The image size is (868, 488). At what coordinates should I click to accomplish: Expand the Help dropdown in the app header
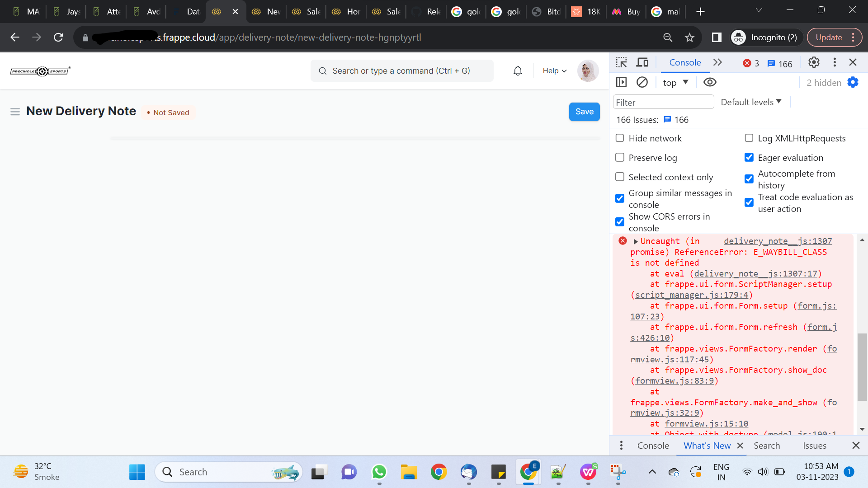click(x=554, y=70)
